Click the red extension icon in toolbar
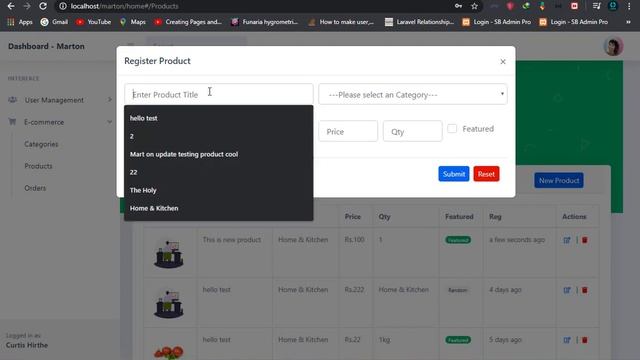The image size is (640, 360). click(x=574, y=6)
